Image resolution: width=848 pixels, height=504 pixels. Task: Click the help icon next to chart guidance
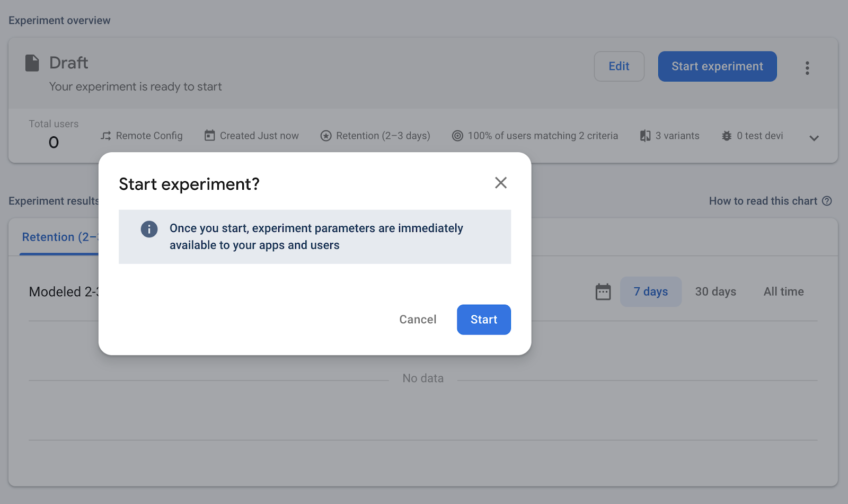[828, 201]
